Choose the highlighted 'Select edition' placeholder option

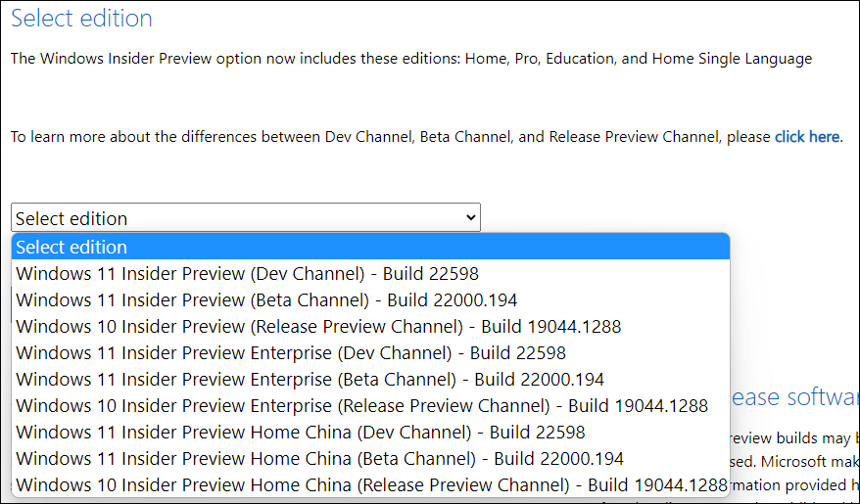point(371,247)
